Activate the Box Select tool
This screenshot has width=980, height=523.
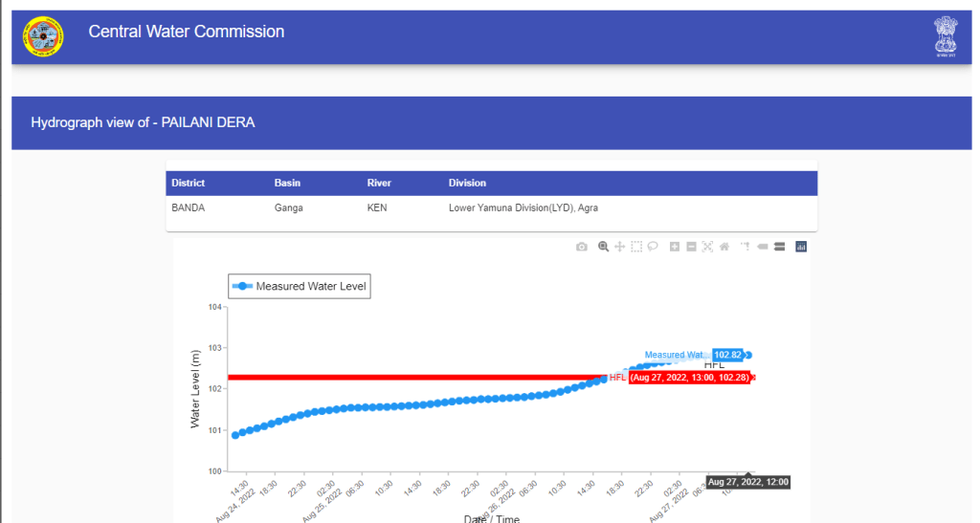pyautogui.click(x=636, y=247)
